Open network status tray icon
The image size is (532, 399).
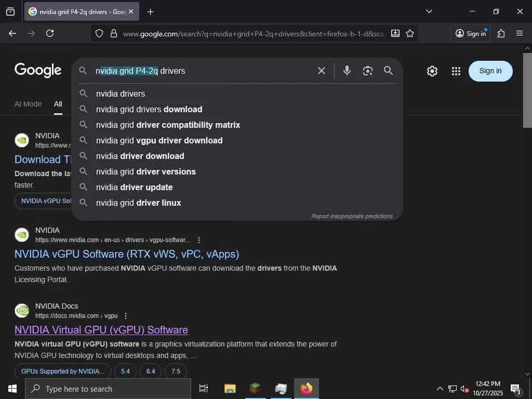coord(453,389)
